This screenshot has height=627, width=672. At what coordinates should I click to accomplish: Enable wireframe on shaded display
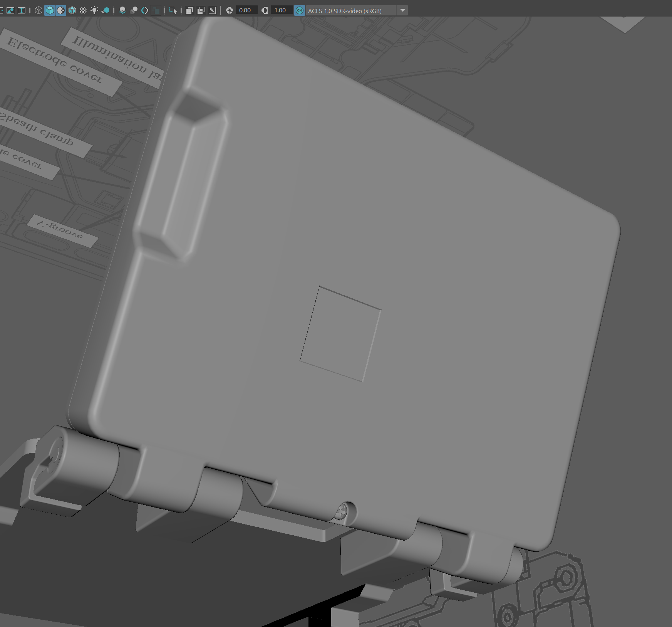tap(72, 10)
